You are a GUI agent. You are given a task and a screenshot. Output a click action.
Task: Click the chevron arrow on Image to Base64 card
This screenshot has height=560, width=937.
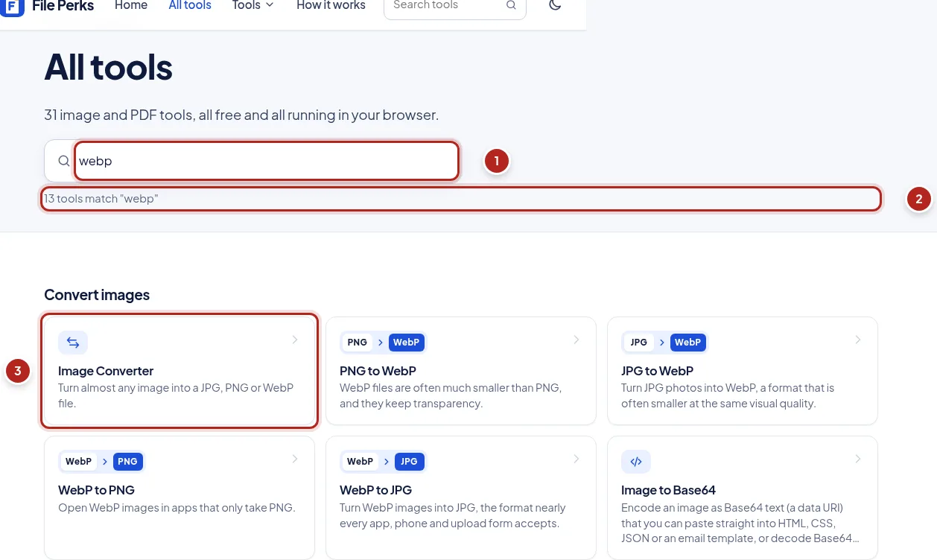click(x=858, y=459)
